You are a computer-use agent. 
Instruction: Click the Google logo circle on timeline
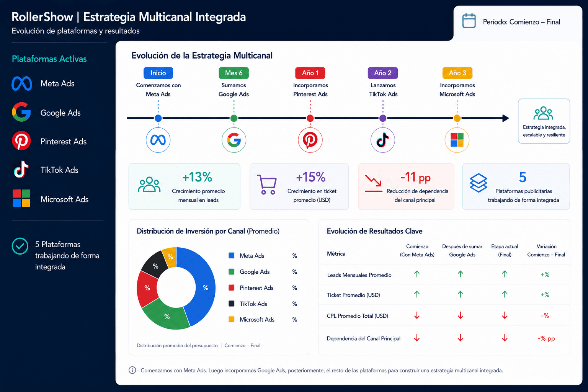[x=234, y=140]
